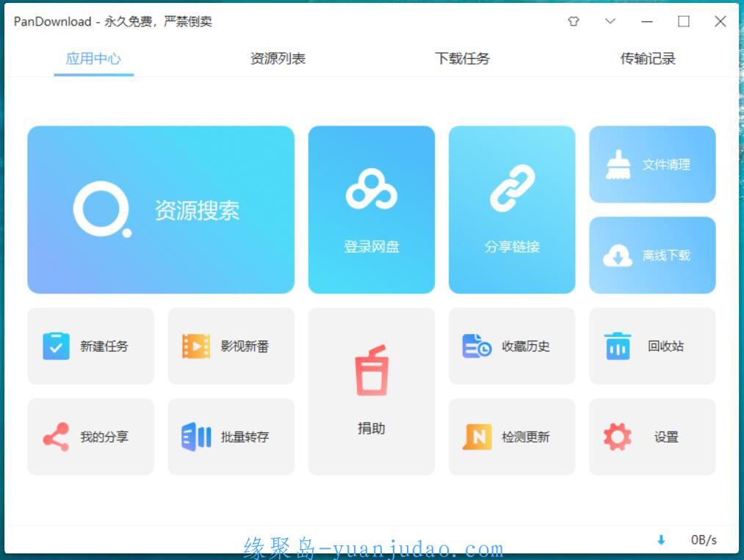The width and height of the screenshot is (744, 560).
Task: Click the skin theme shirt icon
Action: click(x=574, y=21)
